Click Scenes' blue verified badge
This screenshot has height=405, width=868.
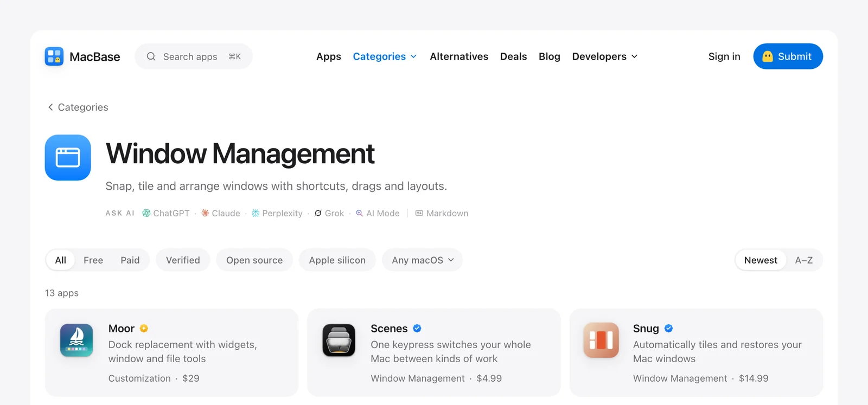(x=417, y=329)
